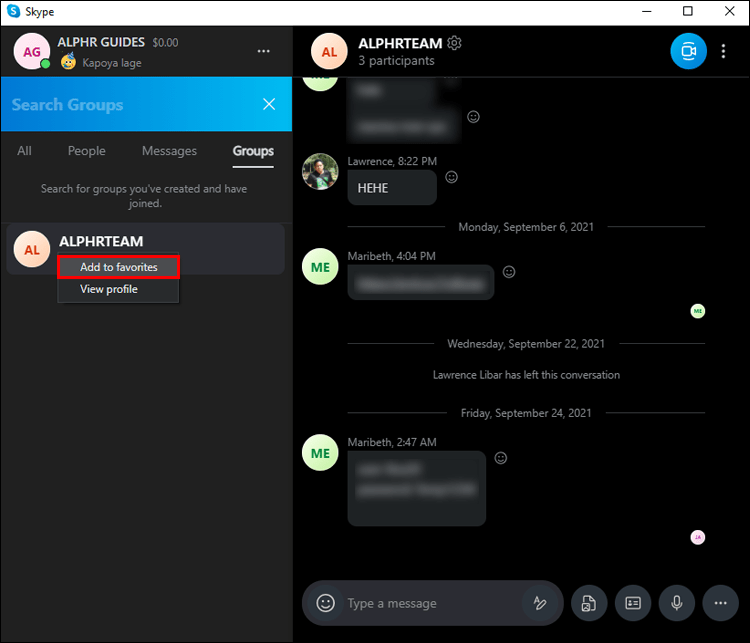
Task: Choose Add to favorites in the context menu
Action: click(119, 267)
